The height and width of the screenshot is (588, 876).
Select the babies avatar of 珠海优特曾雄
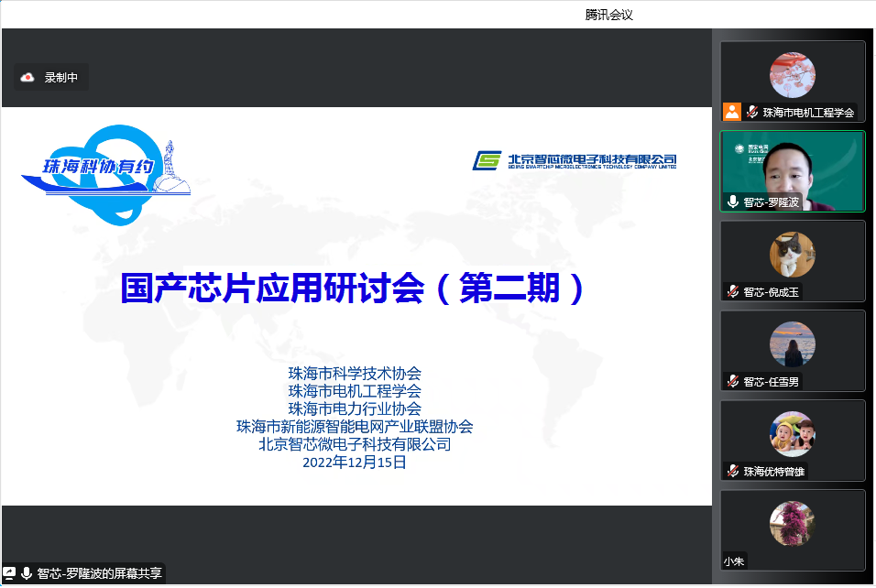[793, 434]
